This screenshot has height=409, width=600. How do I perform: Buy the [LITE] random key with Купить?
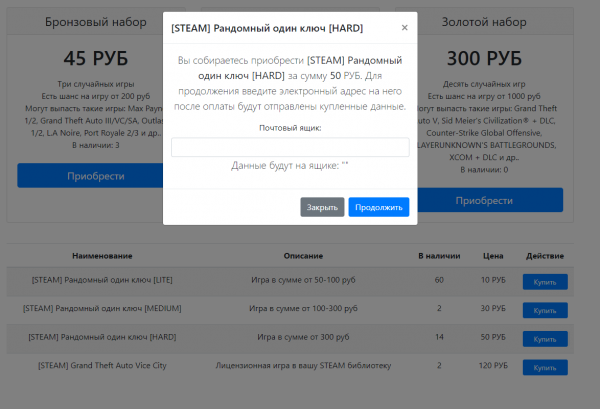tap(545, 282)
